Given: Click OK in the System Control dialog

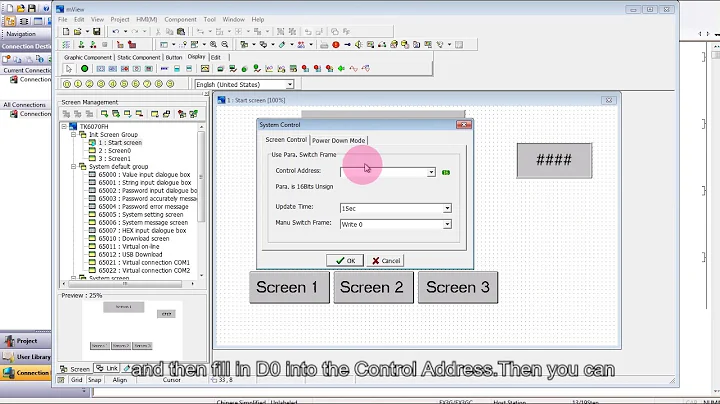Looking at the screenshot, I should (x=345, y=260).
